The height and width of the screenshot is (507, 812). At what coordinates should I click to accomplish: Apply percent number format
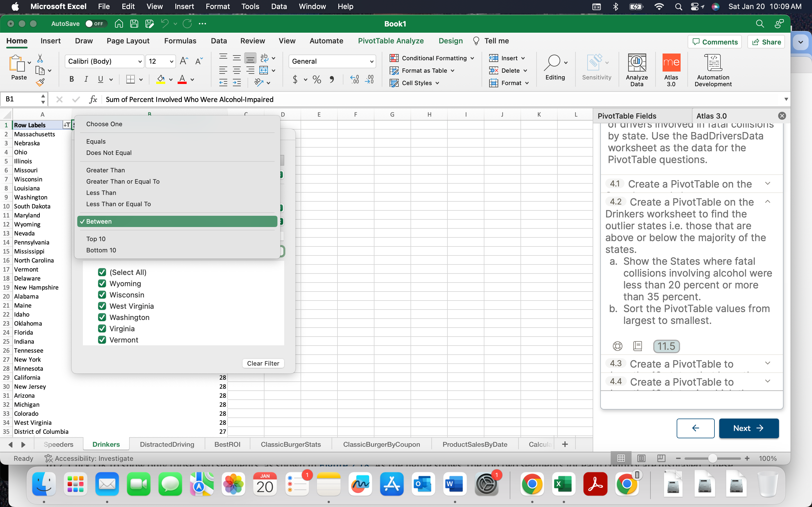pos(316,79)
